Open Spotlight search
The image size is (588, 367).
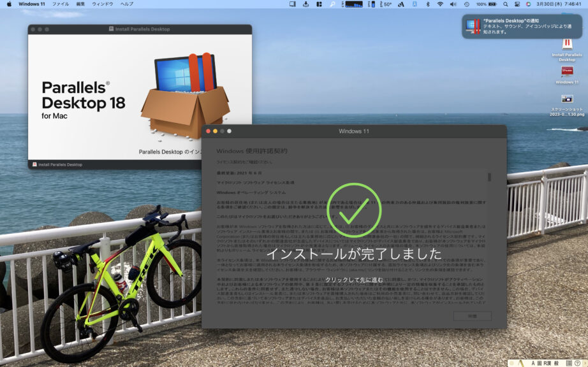(506, 4)
